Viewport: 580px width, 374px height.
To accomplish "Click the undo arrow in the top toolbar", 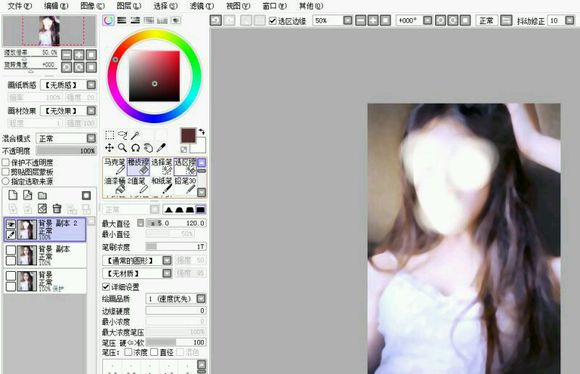I will click(216, 20).
